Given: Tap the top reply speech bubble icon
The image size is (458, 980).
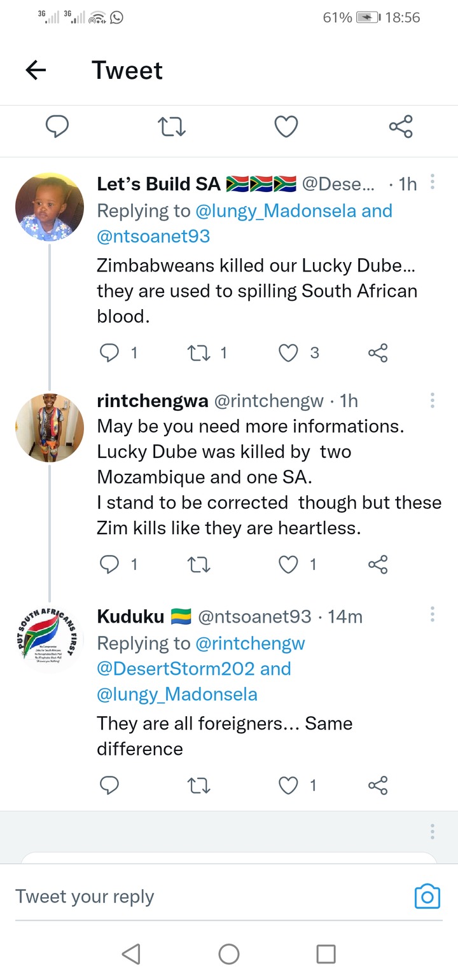Looking at the screenshot, I should click(57, 127).
